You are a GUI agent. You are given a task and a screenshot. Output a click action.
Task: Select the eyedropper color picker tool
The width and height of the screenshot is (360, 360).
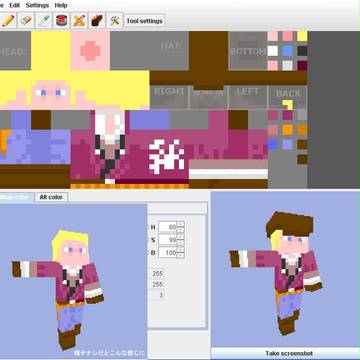[44, 21]
